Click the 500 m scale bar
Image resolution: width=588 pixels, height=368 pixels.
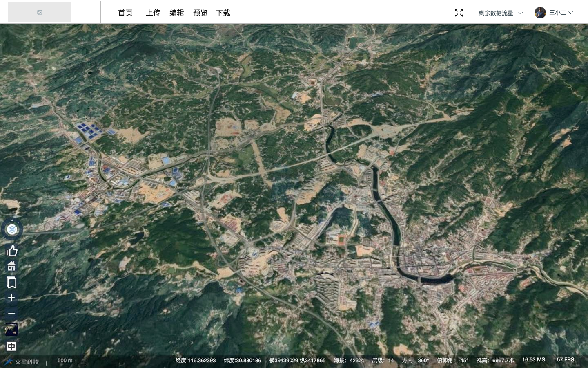[x=65, y=361]
